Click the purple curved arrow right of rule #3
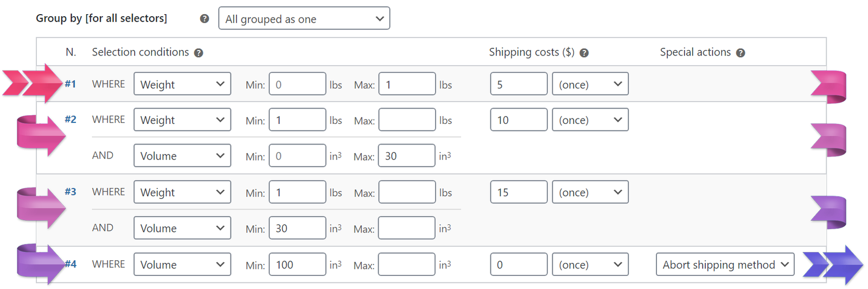The height and width of the screenshot is (289, 868). point(828,212)
